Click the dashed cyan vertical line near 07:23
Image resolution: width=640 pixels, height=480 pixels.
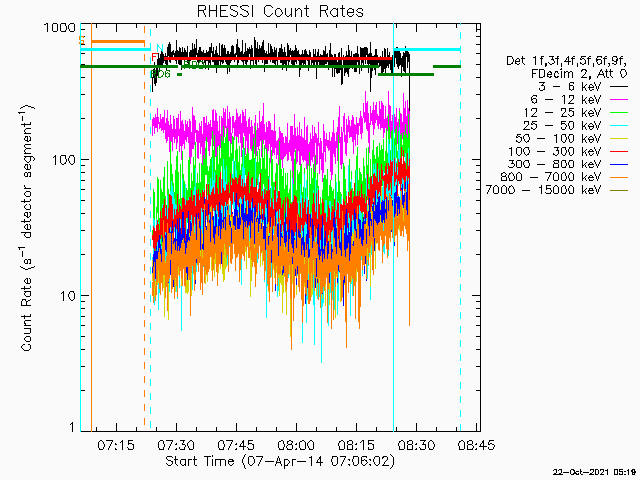[x=151, y=227]
